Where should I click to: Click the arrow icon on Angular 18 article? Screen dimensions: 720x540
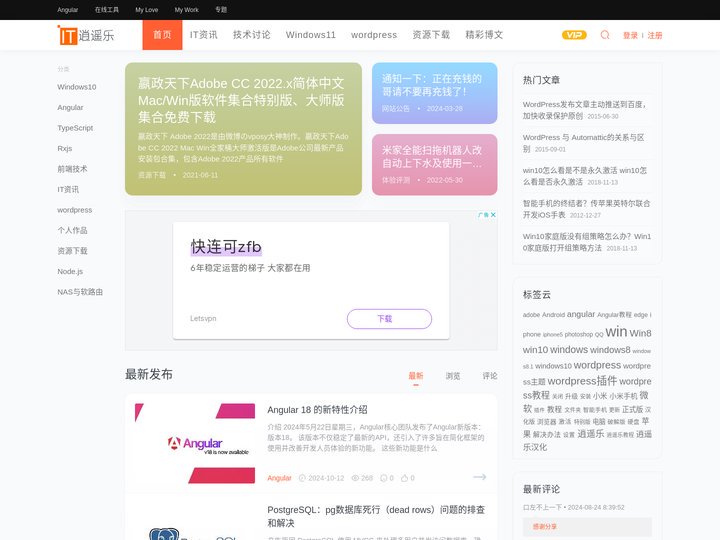(x=479, y=477)
